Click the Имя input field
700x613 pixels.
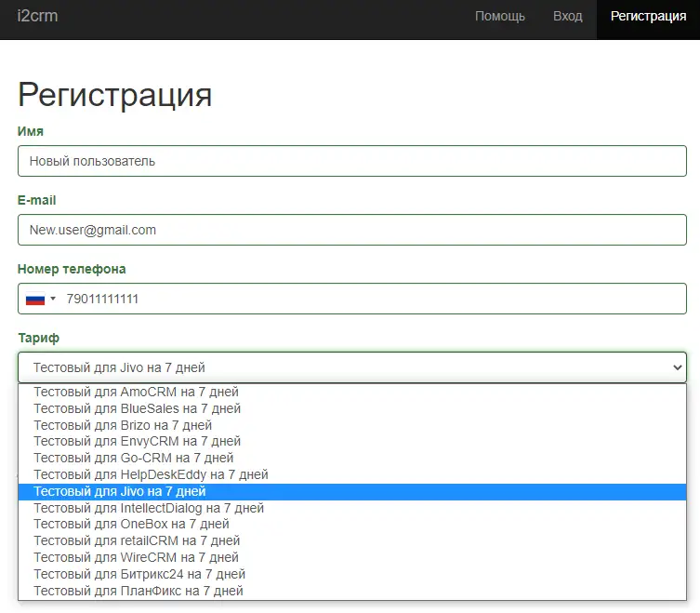[351, 161]
